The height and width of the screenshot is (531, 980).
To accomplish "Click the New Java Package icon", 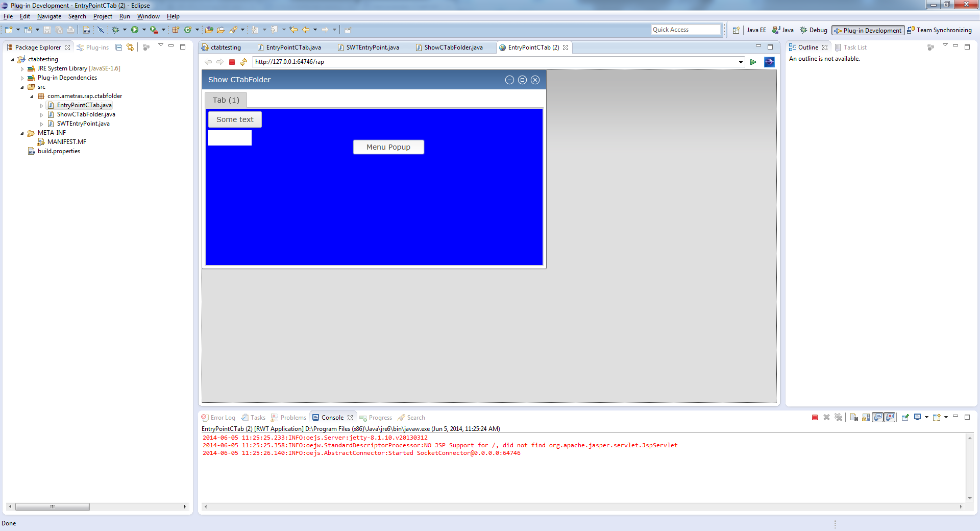I will pos(176,30).
